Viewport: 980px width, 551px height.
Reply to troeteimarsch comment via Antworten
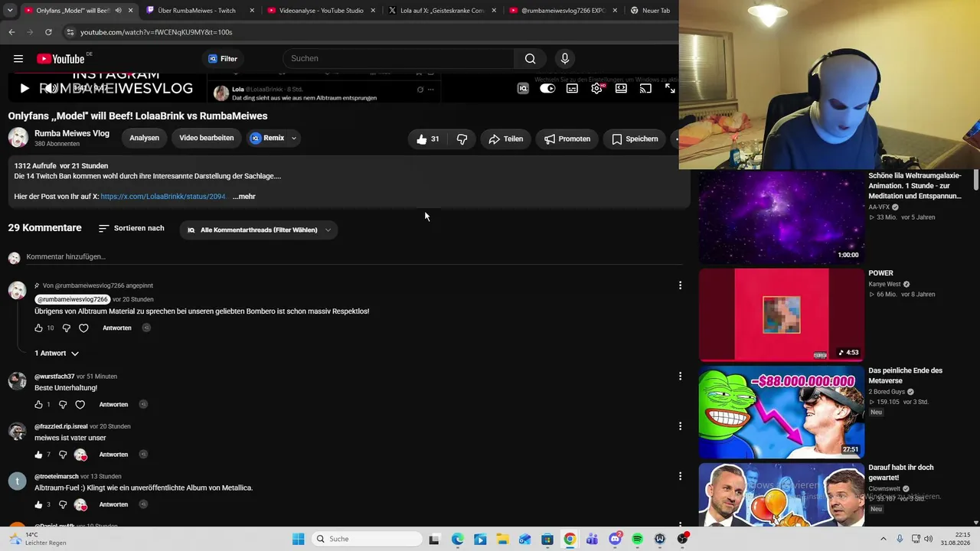113,505
